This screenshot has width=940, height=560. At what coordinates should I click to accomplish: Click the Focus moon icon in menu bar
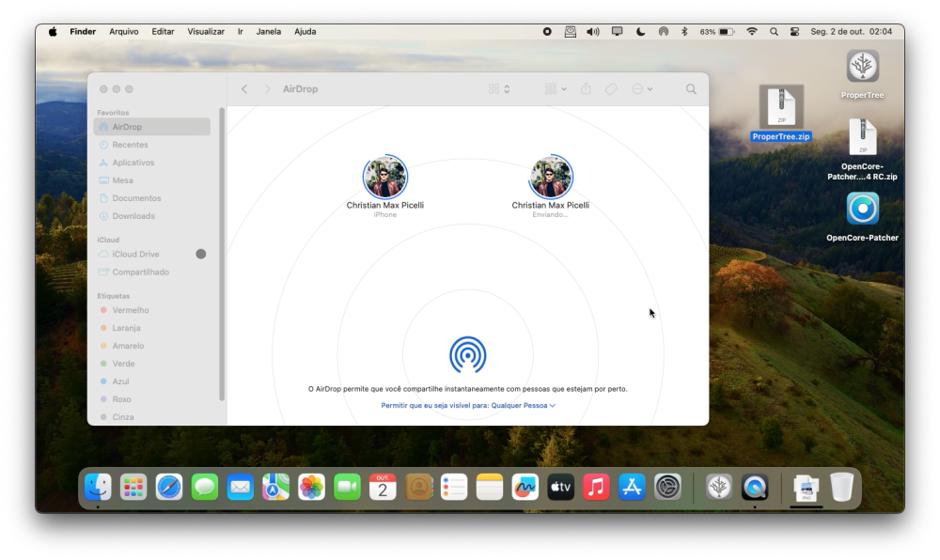click(x=640, y=32)
